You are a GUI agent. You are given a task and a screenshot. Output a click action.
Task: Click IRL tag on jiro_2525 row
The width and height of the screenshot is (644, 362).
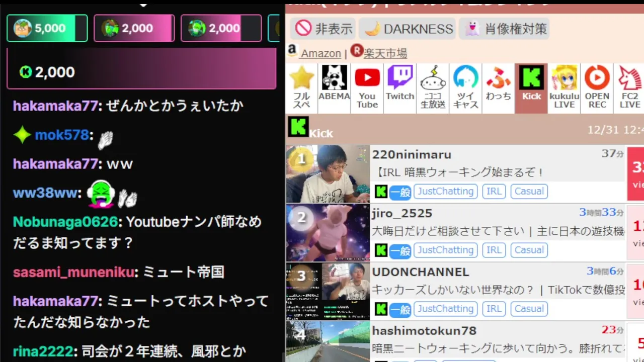click(494, 250)
